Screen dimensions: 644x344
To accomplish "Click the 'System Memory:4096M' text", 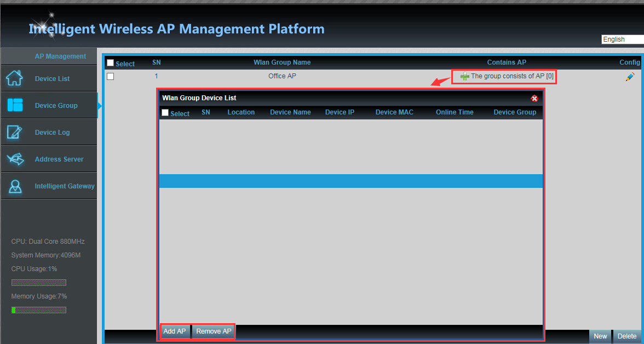I will click(46, 255).
